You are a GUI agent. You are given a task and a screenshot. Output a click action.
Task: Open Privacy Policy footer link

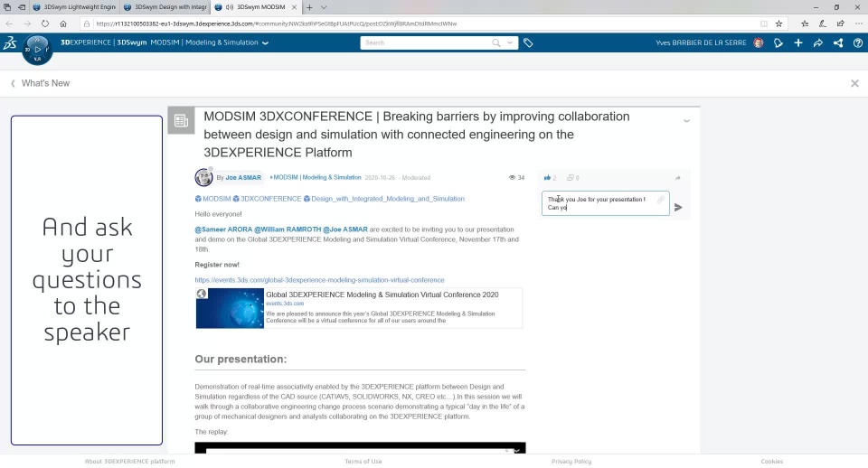[571, 461]
